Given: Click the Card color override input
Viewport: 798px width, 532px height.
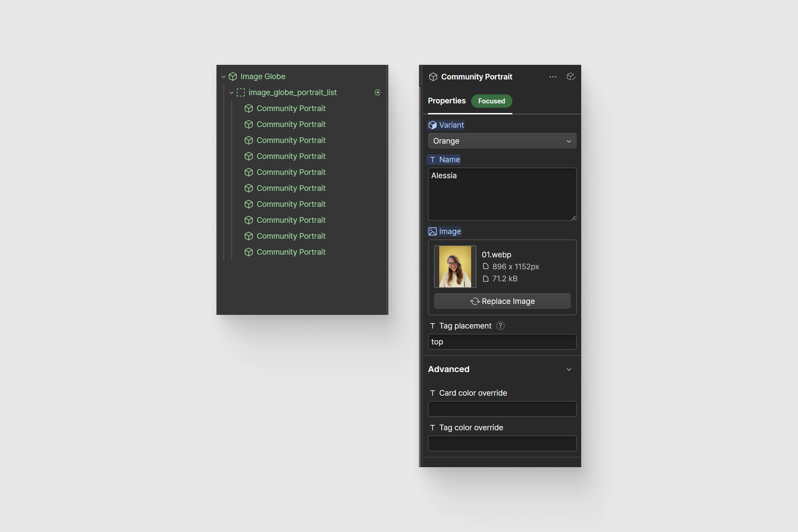Looking at the screenshot, I should pyautogui.click(x=502, y=409).
